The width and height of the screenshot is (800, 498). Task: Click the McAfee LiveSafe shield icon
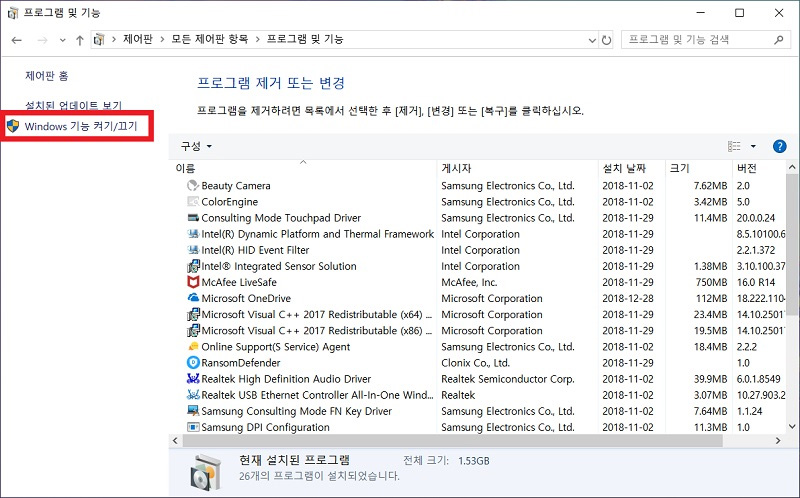coord(193,282)
